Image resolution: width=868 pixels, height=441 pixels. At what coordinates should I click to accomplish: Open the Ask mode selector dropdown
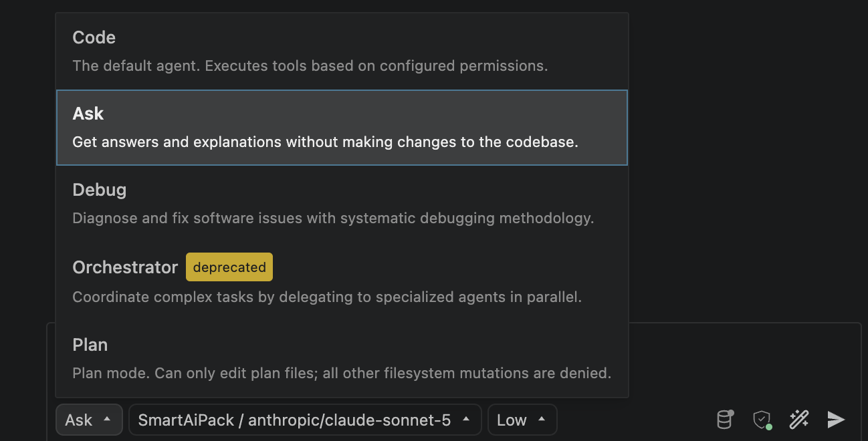90,420
